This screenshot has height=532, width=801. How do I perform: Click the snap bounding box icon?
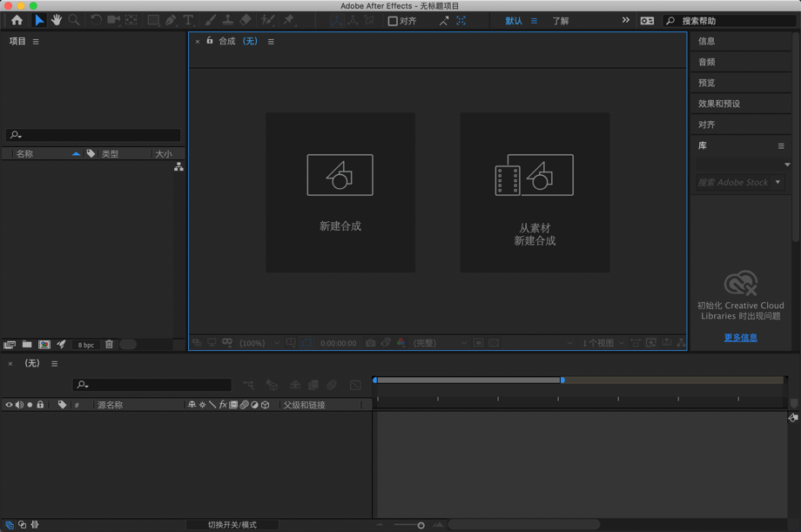pos(461,21)
